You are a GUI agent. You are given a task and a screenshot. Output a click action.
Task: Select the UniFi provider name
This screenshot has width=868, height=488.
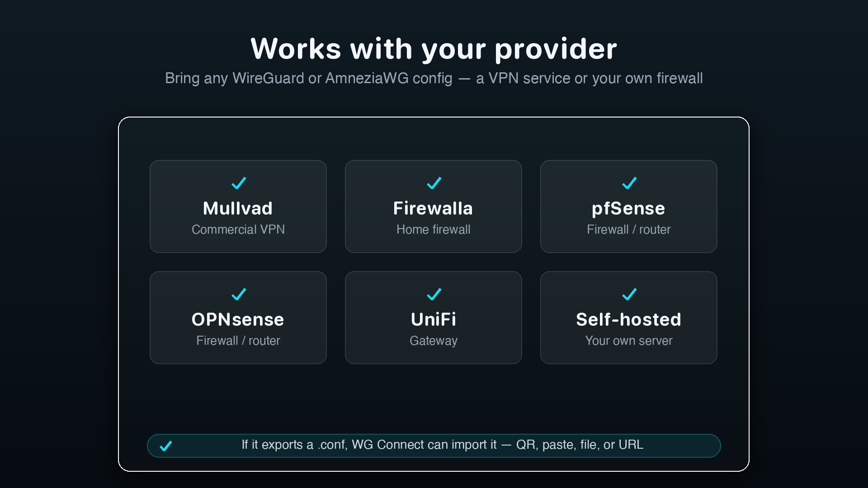click(434, 319)
